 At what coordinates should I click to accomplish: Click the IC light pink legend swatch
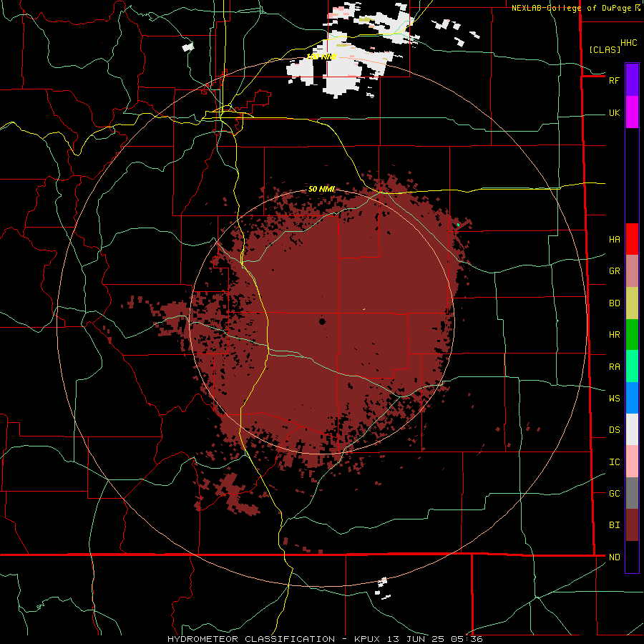(632, 462)
